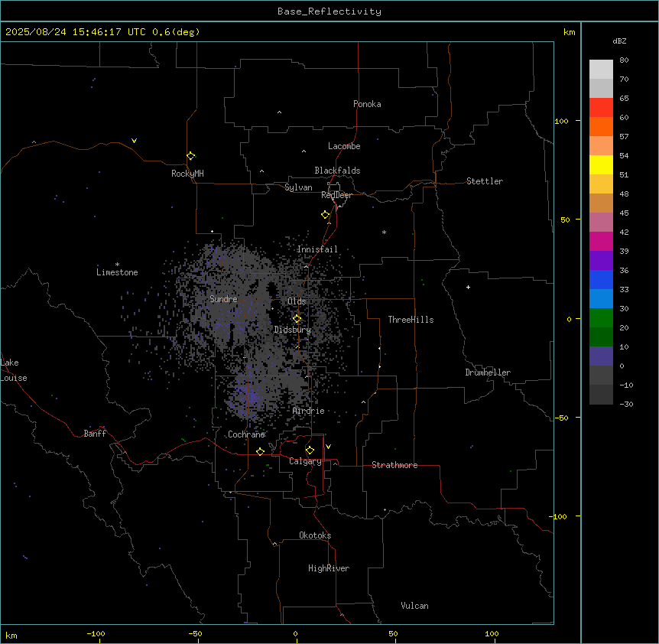This screenshot has height=644, width=659.
Task: Click the Drumheller city label
Action: (x=488, y=372)
